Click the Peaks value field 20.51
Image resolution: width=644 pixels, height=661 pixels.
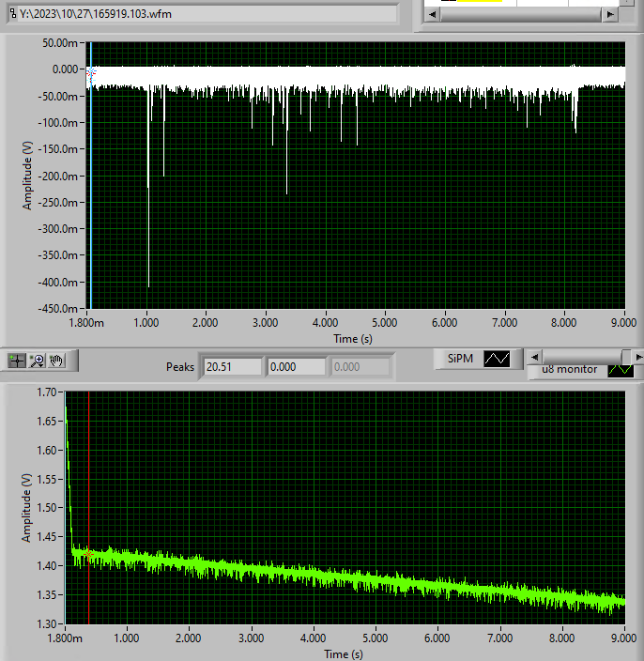point(232,367)
